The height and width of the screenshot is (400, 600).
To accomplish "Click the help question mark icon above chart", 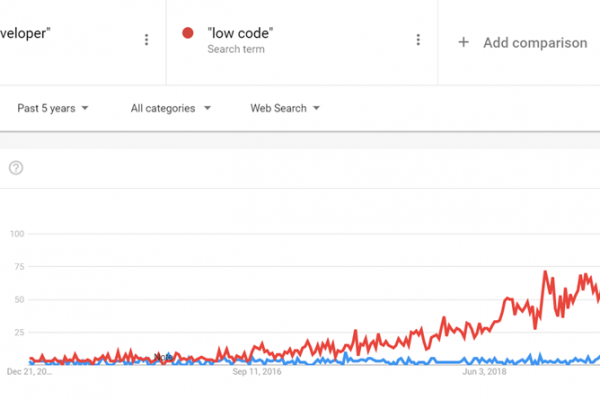I will tap(16, 168).
